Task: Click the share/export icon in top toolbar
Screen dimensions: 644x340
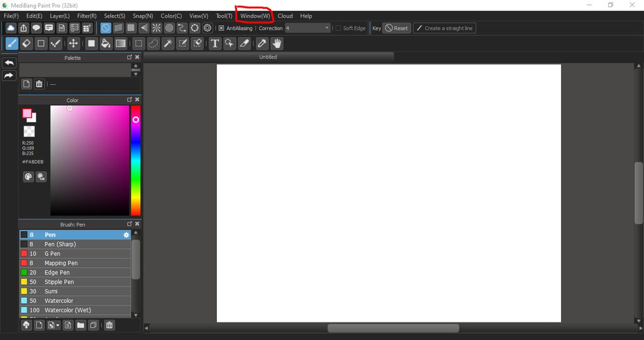Action: point(23,28)
